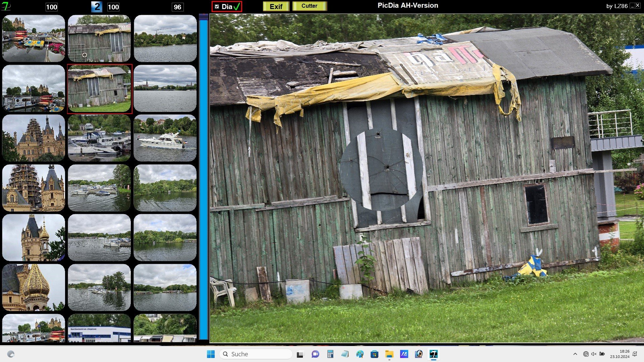
Task: Click the blue number 2 icon
Action: click(97, 7)
